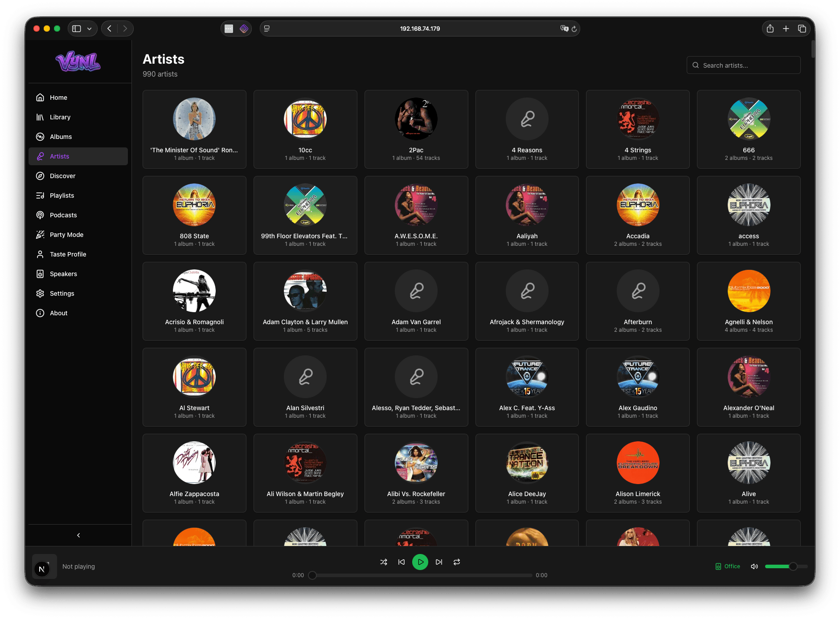Reload the page

pyautogui.click(x=574, y=29)
